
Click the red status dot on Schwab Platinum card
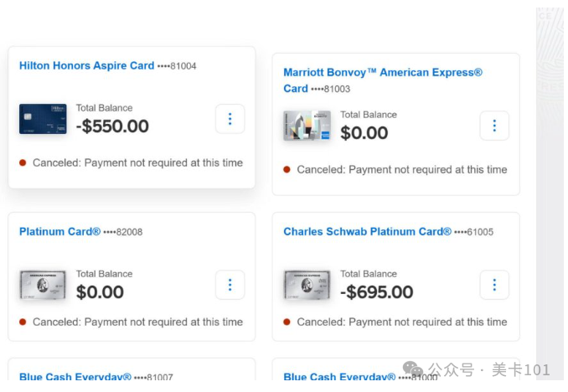point(287,322)
